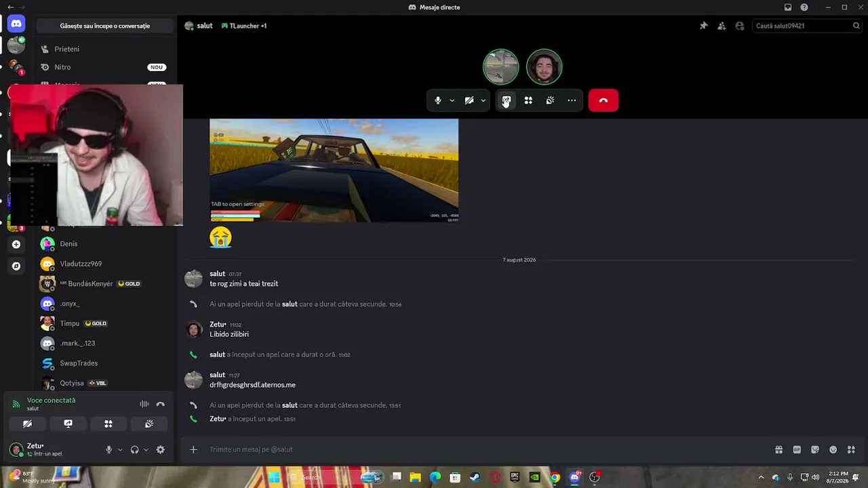Open camera options arrow in call controls
The height and width of the screenshot is (488, 868).
pyautogui.click(x=483, y=100)
